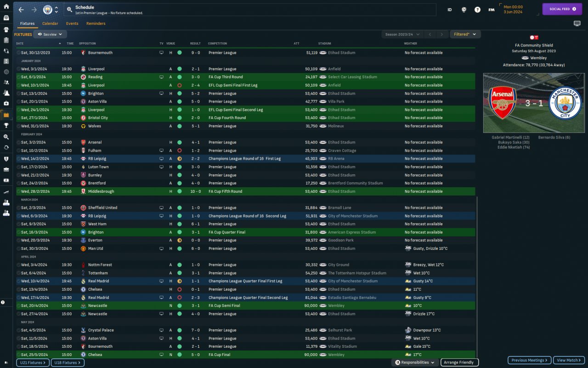The height and width of the screenshot is (368, 588).
Task: Expand the Responsibilities dropdown
Action: (414, 362)
